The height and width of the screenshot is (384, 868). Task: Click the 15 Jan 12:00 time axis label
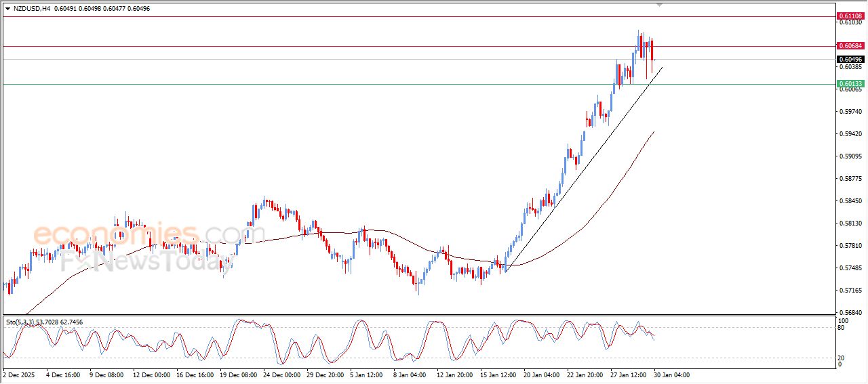pos(498,375)
